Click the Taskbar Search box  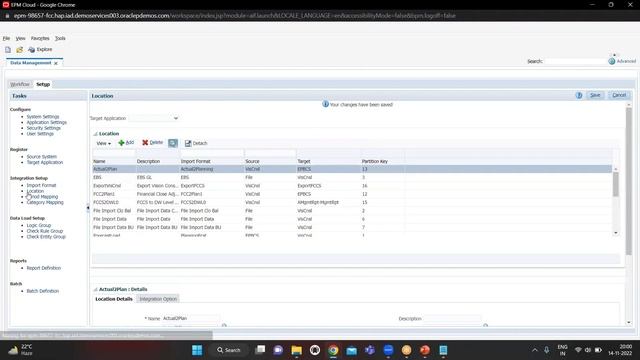[x=229, y=350]
